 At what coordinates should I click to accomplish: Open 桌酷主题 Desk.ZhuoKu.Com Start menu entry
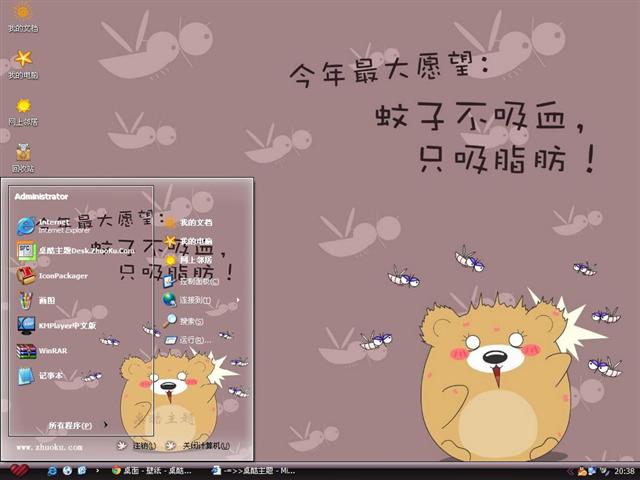point(76,251)
